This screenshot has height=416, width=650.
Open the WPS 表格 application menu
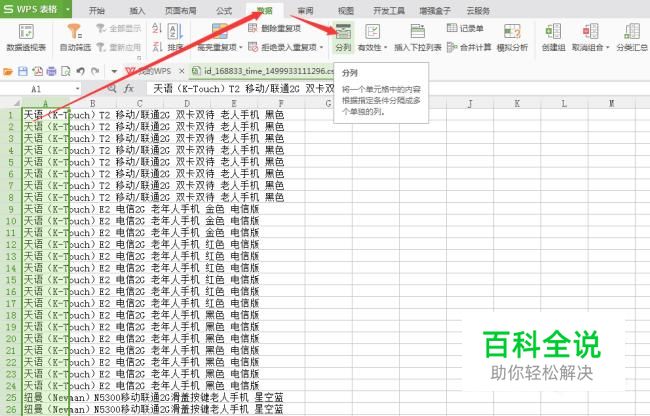36,9
